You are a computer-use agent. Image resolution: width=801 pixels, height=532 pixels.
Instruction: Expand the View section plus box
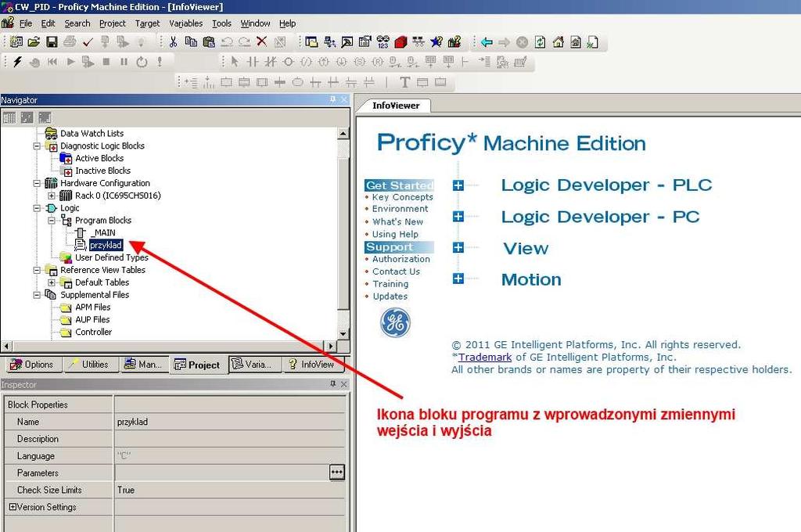pyautogui.click(x=458, y=248)
